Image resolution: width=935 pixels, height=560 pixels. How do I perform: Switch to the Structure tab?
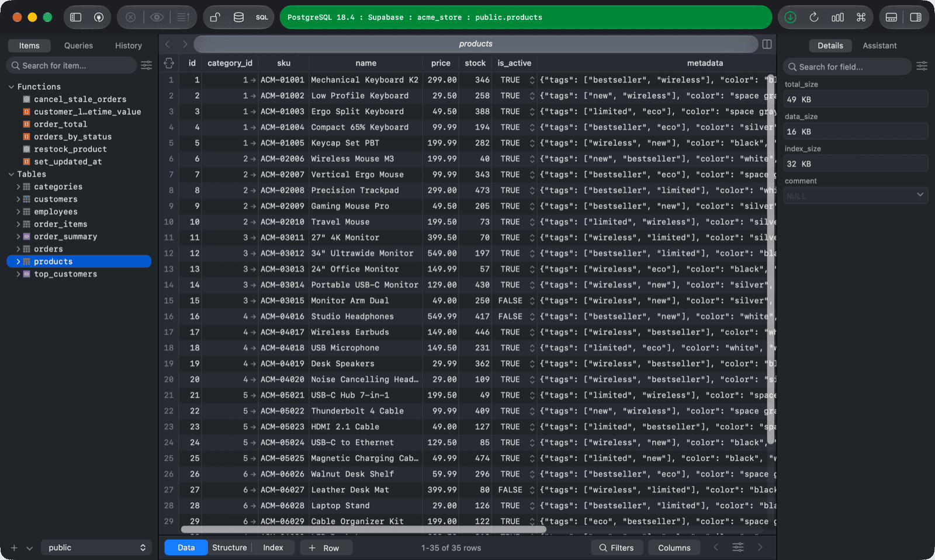pos(229,548)
